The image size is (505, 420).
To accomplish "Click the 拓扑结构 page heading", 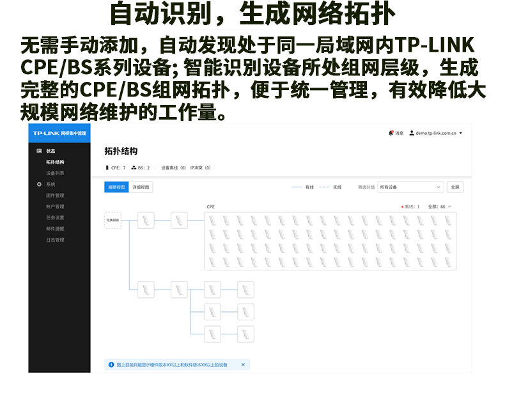I will (121, 151).
